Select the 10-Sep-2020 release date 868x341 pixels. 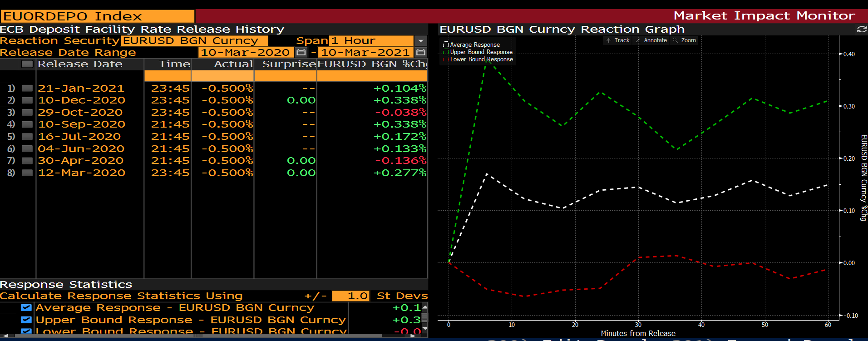coord(81,124)
